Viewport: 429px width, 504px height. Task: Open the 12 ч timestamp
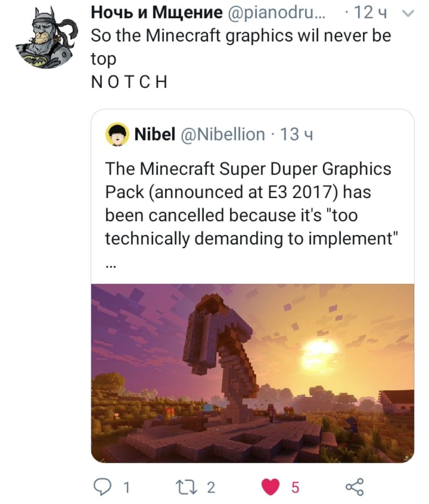(x=371, y=13)
